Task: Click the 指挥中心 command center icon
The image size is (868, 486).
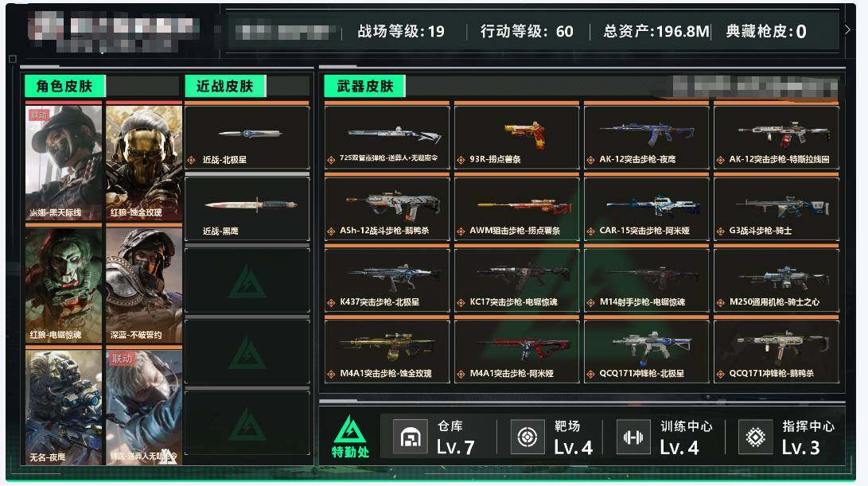Action: (756, 437)
